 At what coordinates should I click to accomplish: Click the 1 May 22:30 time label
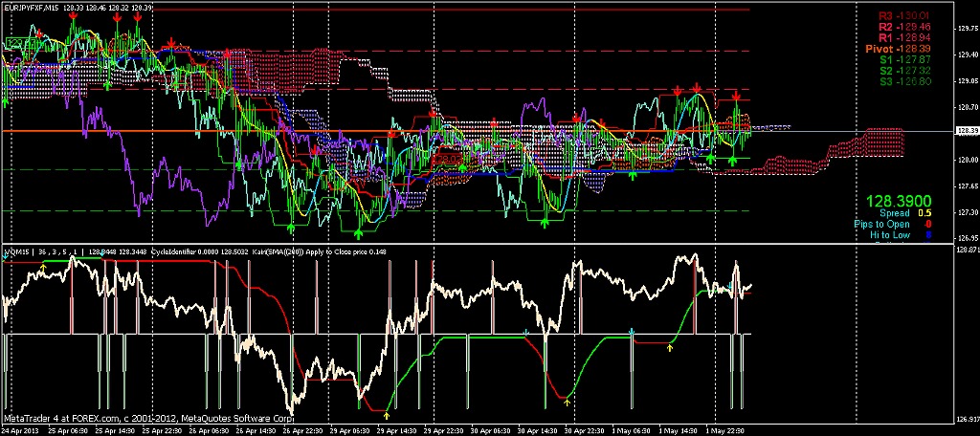tap(726, 431)
